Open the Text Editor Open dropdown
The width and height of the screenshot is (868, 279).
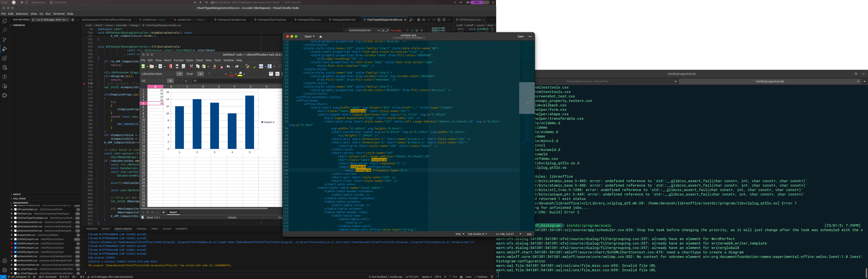coord(309,36)
